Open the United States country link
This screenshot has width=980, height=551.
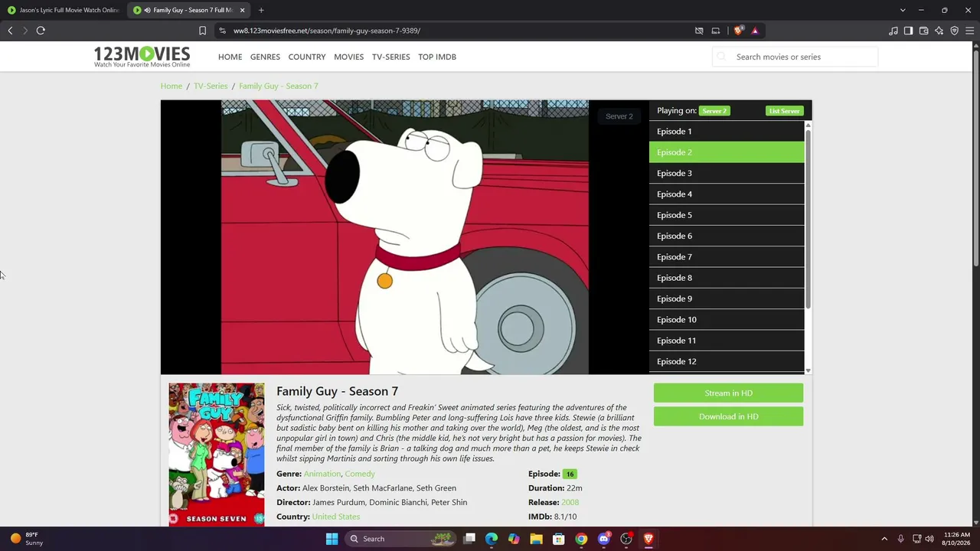pos(336,517)
